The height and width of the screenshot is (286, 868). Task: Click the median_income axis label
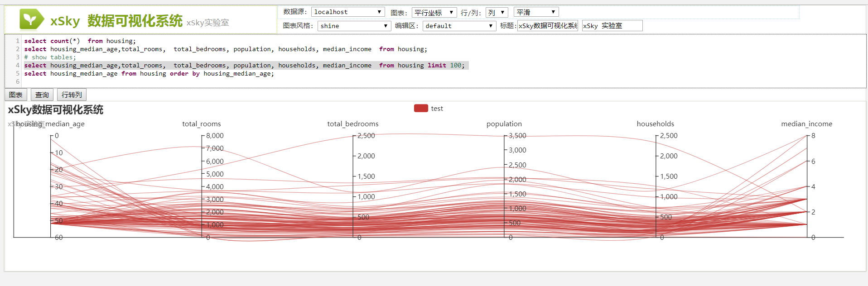pyautogui.click(x=806, y=124)
